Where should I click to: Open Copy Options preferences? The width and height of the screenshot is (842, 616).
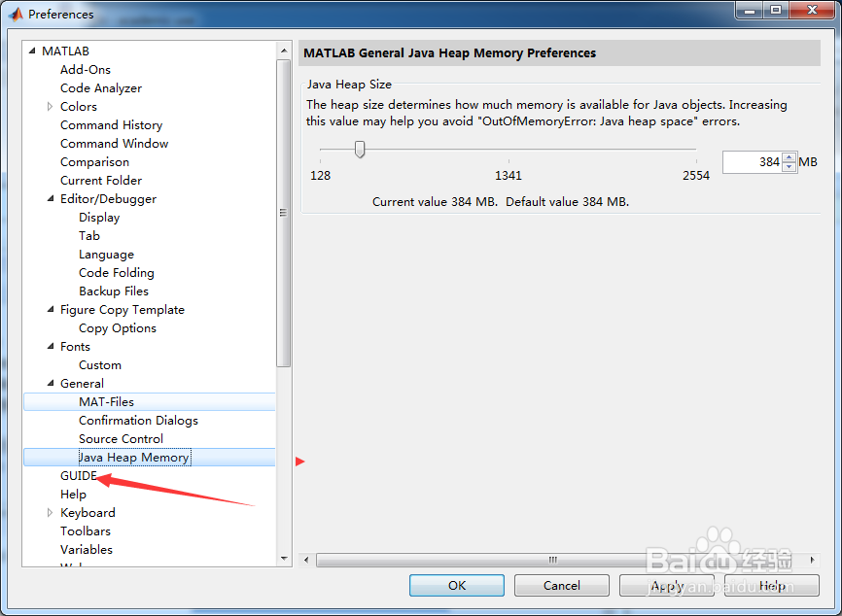(x=118, y=327)
